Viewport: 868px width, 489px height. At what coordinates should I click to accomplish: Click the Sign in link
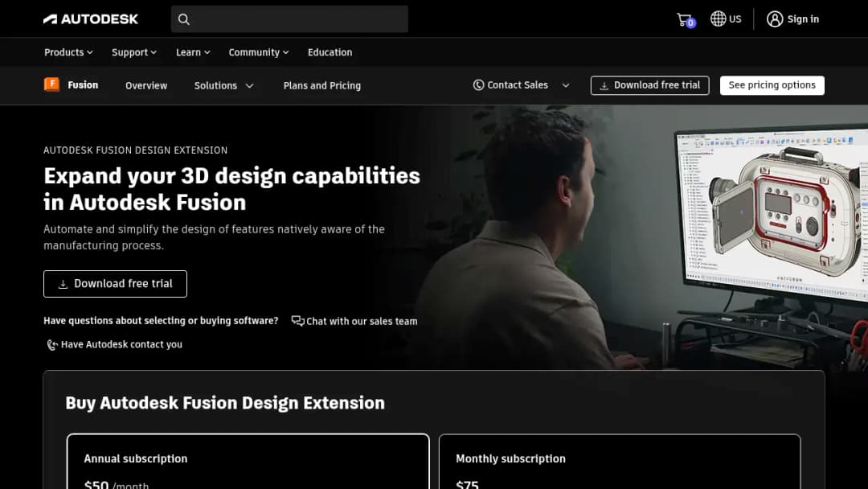[803, 18]
